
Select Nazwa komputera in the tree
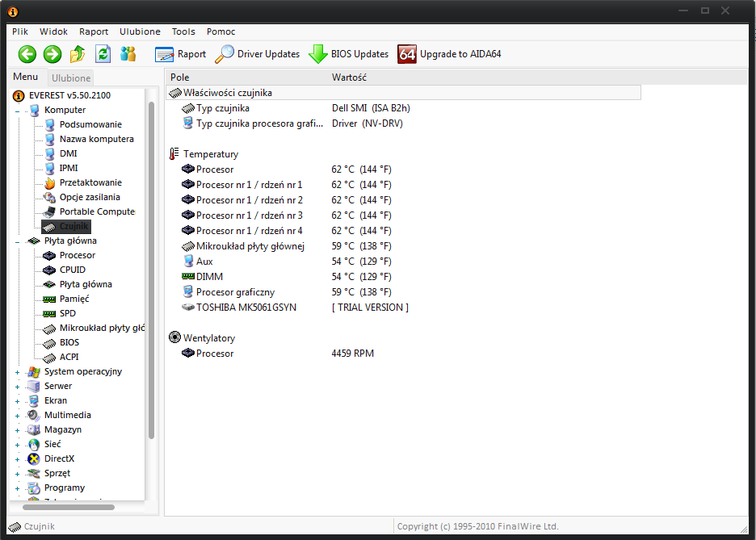(96, 139)
